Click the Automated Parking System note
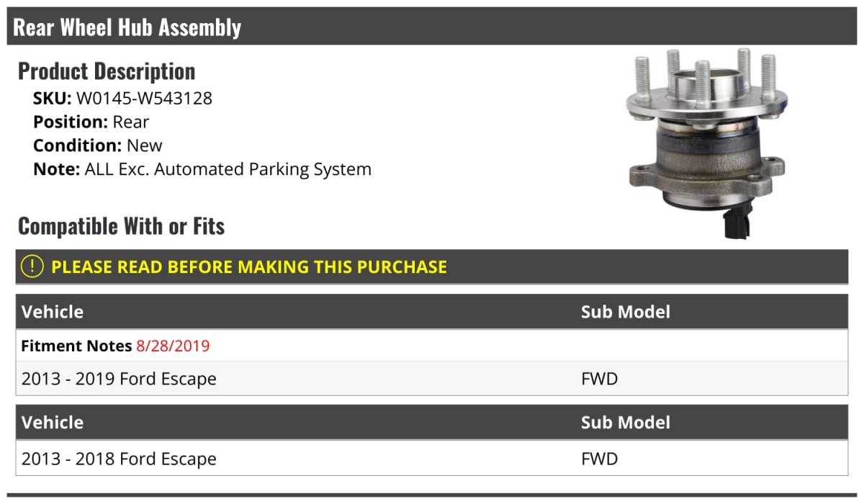864x504 pixels. pos(202,170)
